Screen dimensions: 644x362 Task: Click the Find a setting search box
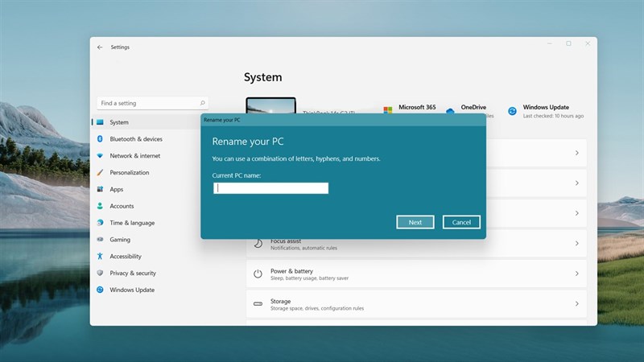pyautogui.click(x=152, y=103)
